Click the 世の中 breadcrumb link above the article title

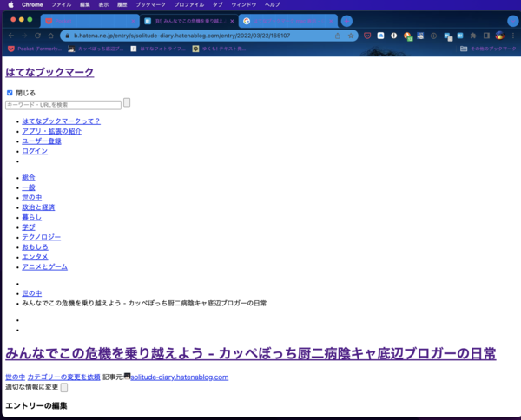31,293
